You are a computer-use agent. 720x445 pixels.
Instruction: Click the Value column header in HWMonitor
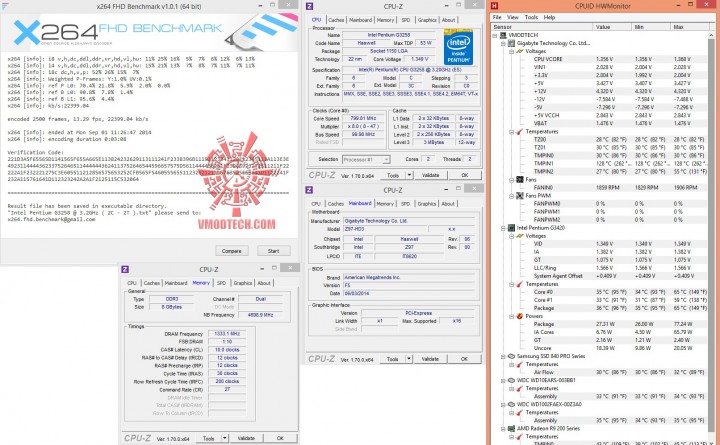point(612,27)
